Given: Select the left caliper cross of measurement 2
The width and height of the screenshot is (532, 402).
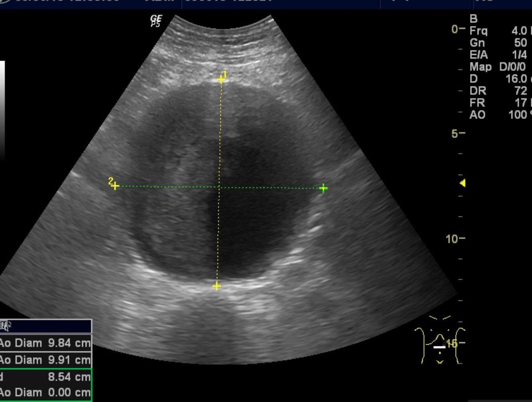Looking at the screenshot, I should 115,186.
